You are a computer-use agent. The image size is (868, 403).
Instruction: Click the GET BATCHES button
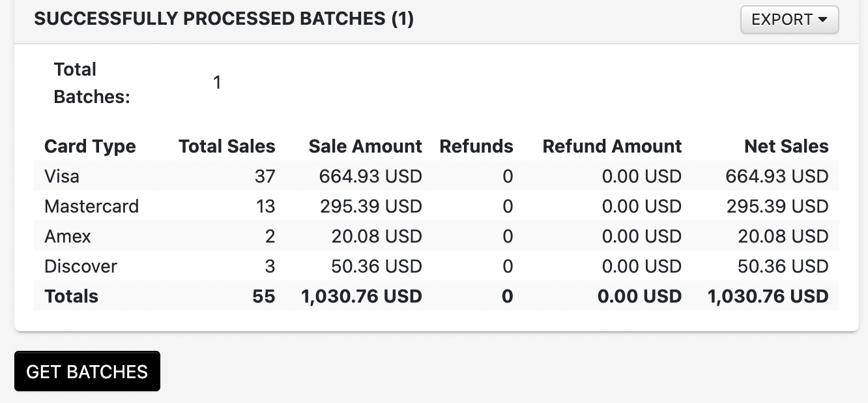click(x=87, y=370)
